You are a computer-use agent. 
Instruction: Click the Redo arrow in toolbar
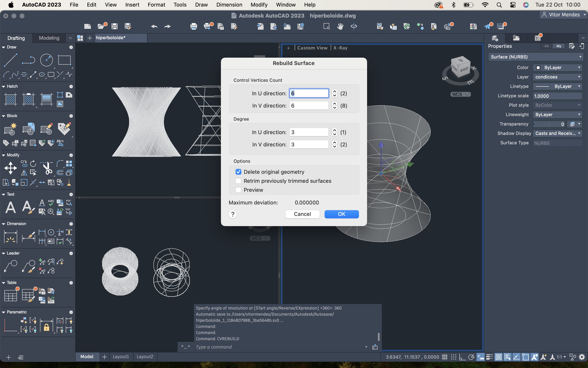click(x=168, y=26)
